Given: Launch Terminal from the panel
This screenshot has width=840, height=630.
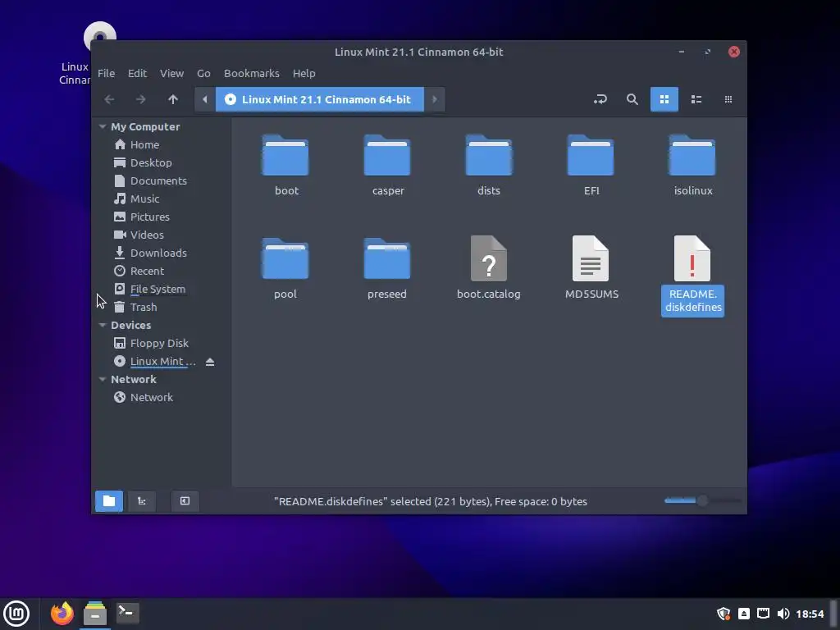Looking at the screenshot, I should tap(128, 614).
